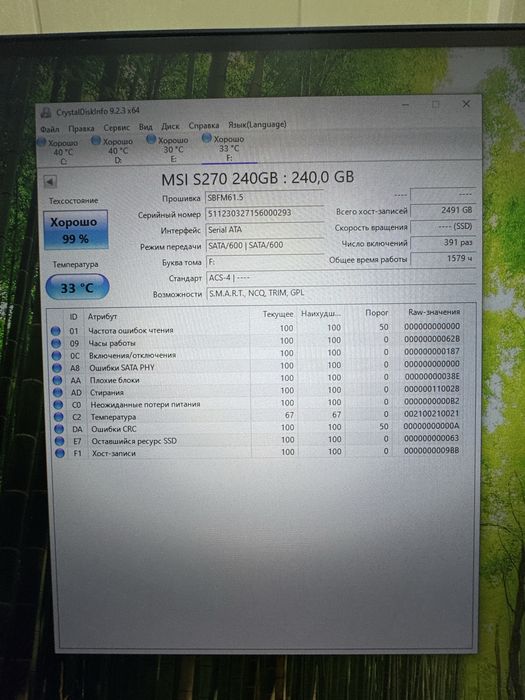Select the Плохие блоки attribute text
This screenshot has width=525, height=700.
[115, 380]
